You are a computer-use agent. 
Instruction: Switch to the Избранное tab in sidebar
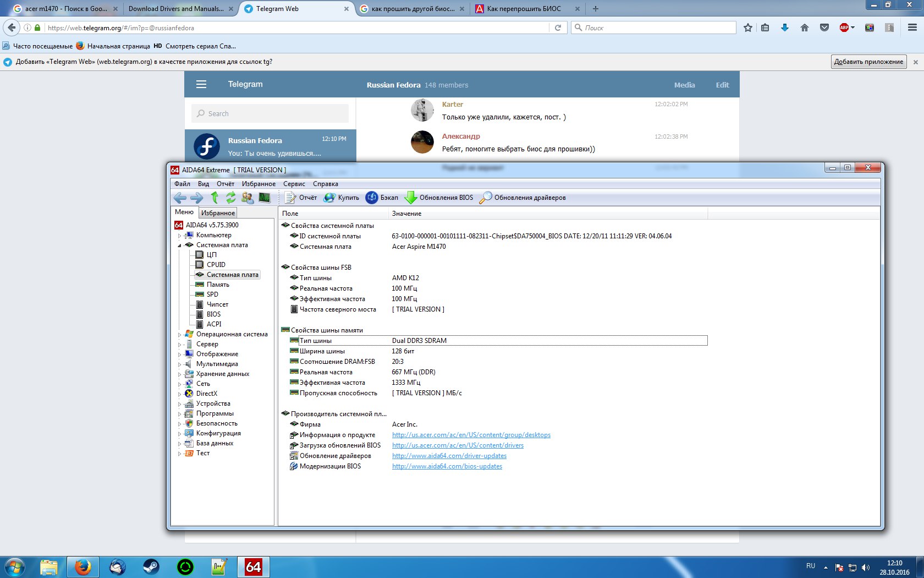218,213
